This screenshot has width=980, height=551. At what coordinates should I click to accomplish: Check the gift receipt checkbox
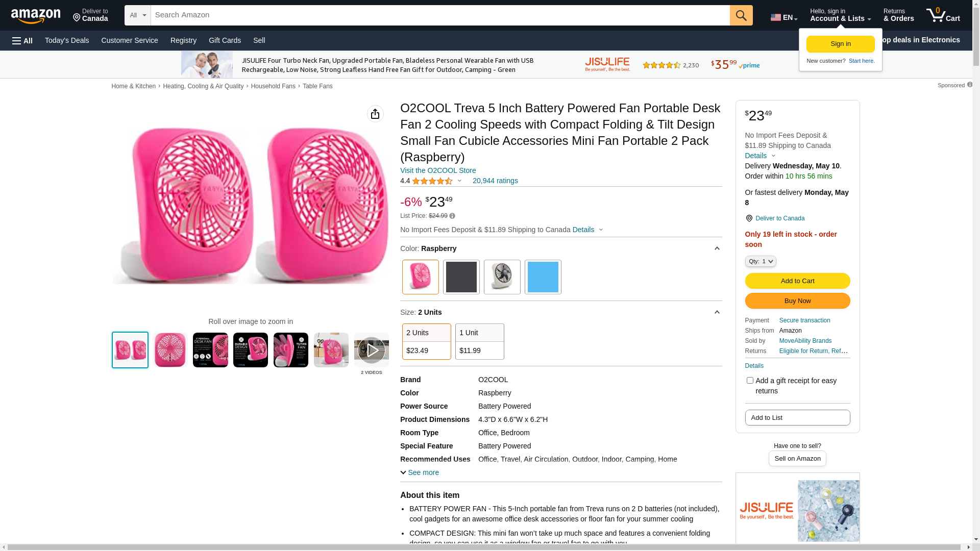[750, 381]
